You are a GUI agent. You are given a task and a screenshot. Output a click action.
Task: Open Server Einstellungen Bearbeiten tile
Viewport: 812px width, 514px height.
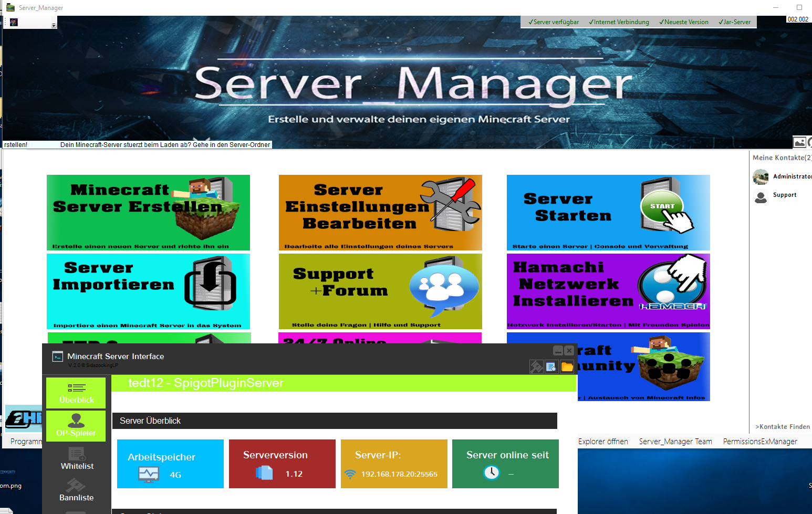pos(380,213)
